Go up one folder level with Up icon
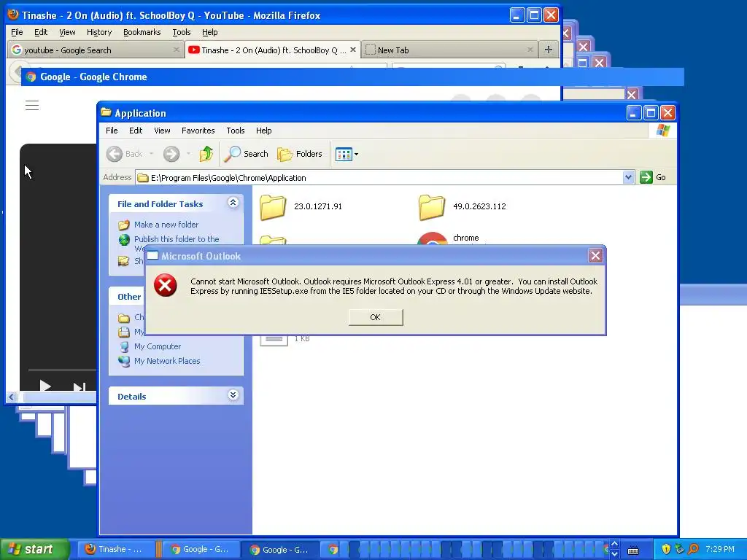The image size is (747, 560). click(x=206, y=154)
